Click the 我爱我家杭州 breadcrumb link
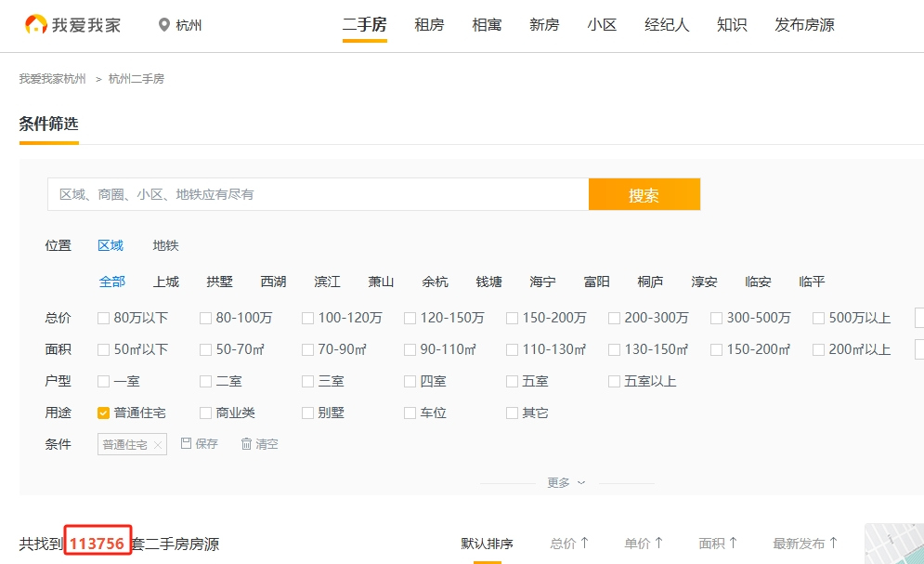 point(52,78)
